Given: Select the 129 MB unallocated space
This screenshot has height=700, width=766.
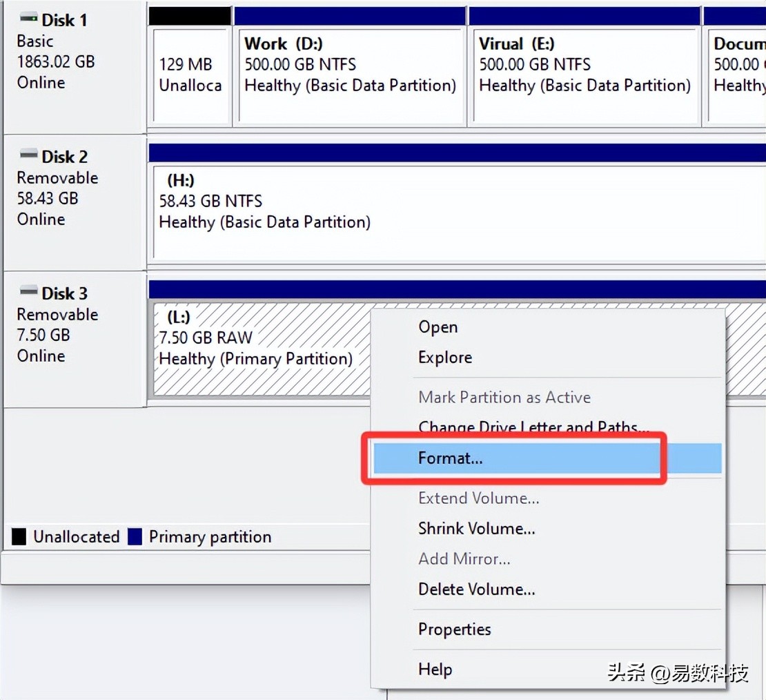Looking at the screenshot, I should pos(190,75).
